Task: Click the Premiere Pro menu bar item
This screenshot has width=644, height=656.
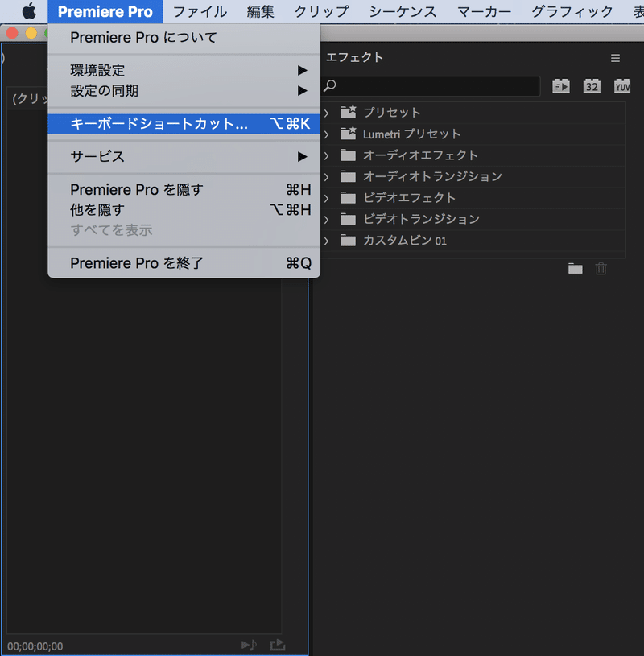Action: (105, 12)
